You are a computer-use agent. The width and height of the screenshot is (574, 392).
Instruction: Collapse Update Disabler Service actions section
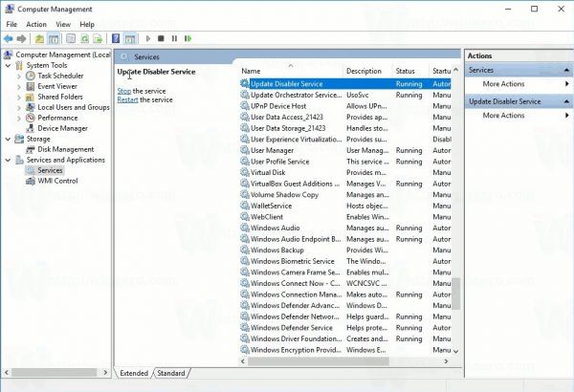point(566,101)
